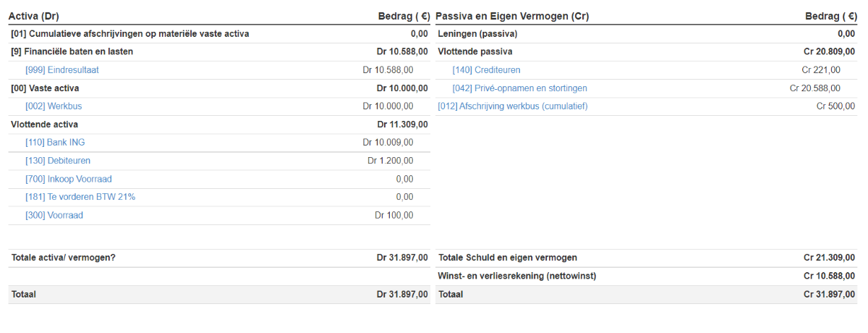The width and height of the screenshot is (868, 333).
Task: Open the [999] Eindresultaat account link
Action: point(61,70)
